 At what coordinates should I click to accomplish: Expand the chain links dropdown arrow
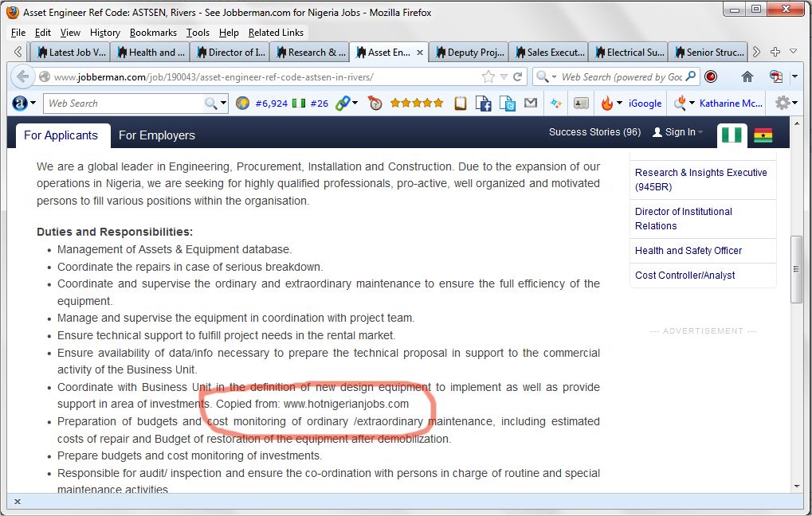click(x=355, y=103)
